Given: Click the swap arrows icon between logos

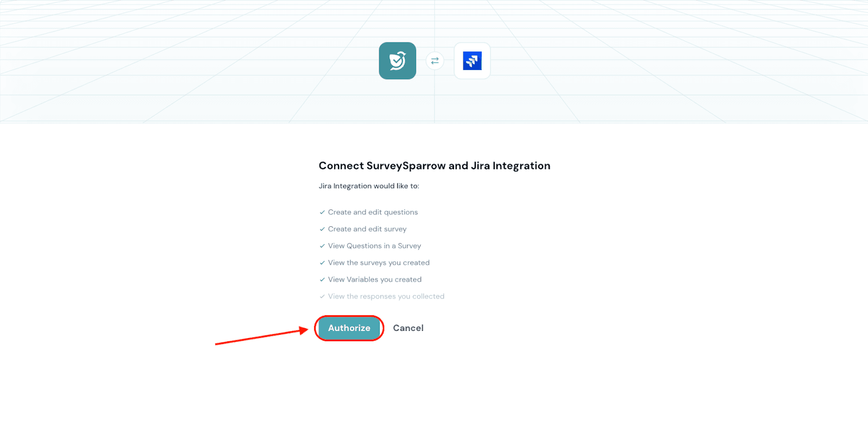Looking at the screenshot, I should click(435, 61).
